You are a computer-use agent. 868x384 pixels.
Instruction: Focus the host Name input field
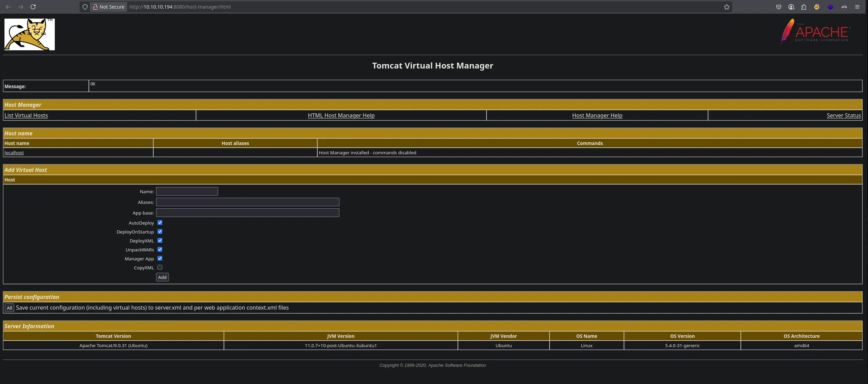[187, 191]
